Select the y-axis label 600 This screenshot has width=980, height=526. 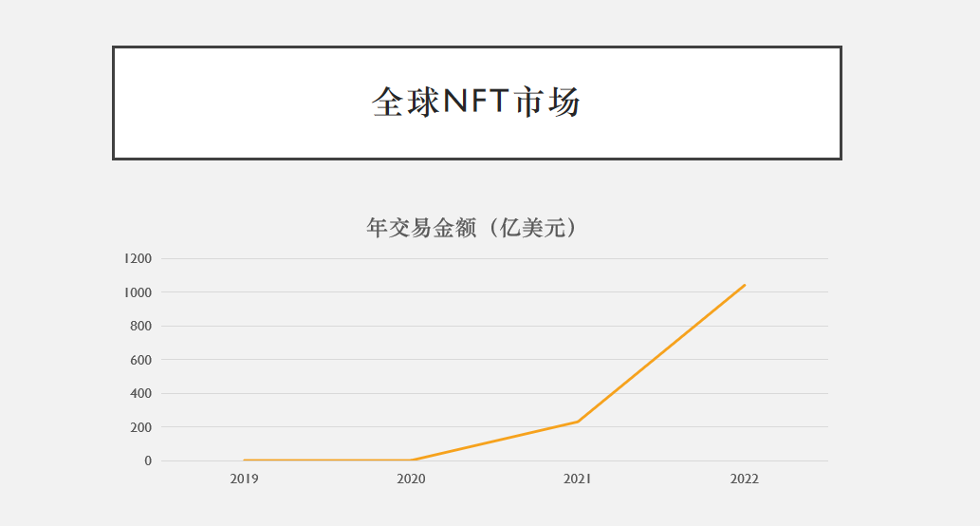140,360
